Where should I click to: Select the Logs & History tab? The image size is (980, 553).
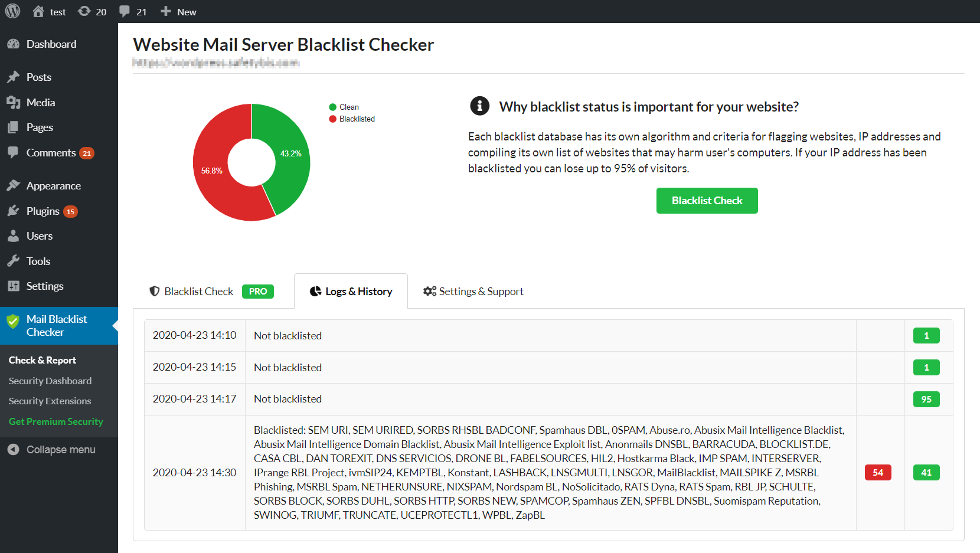click(x=351, y=291)
